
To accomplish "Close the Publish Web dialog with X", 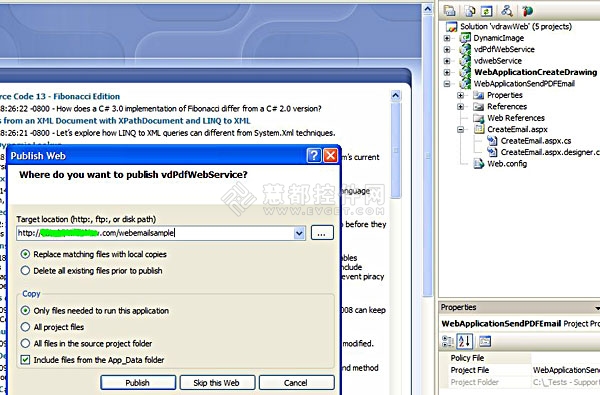I will tap(331, 155).
